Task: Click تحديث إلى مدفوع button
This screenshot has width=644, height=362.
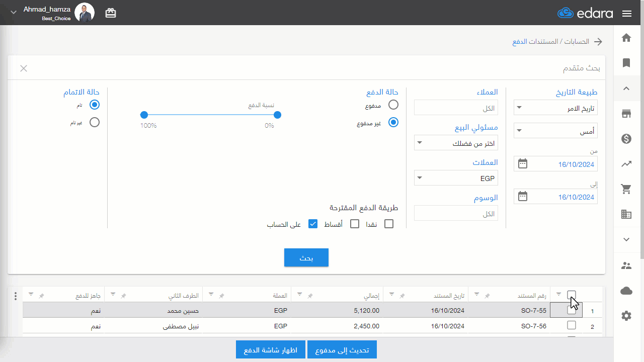Action: click(x=342, y=350)
